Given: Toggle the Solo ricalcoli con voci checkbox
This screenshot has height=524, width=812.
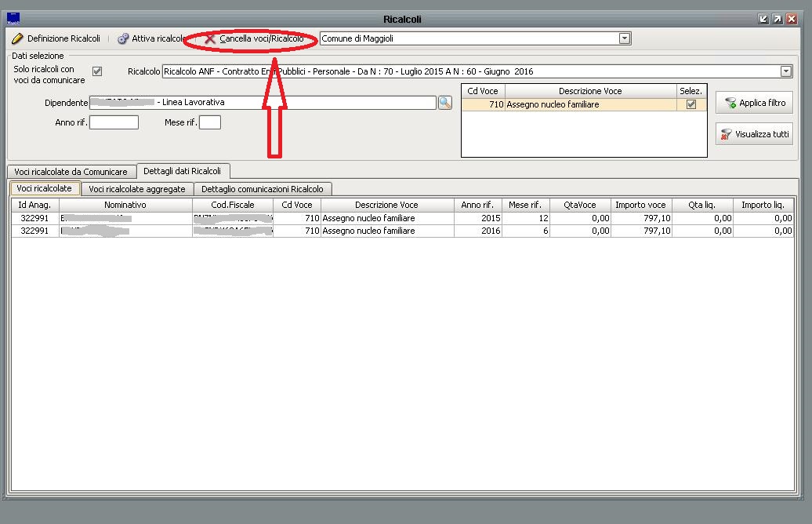Looking at the screenshot, I should pyautogui.click(x=97, y=71).
